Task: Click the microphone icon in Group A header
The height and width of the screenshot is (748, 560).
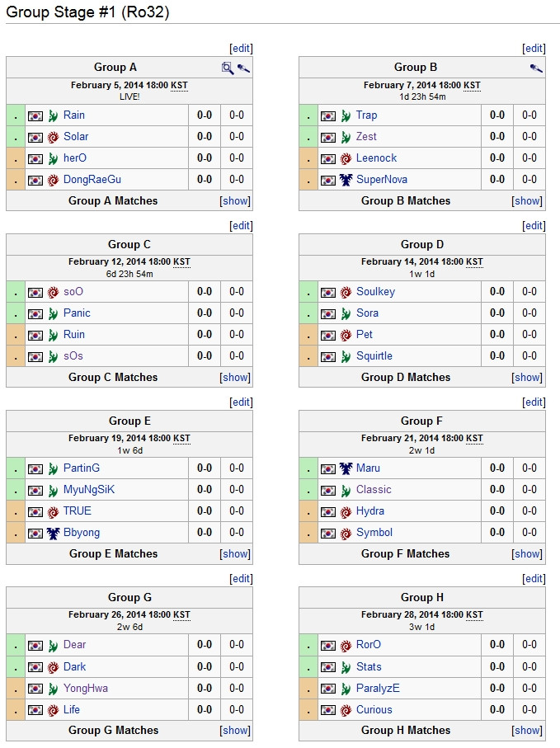Action: click(x=243, y=68)
